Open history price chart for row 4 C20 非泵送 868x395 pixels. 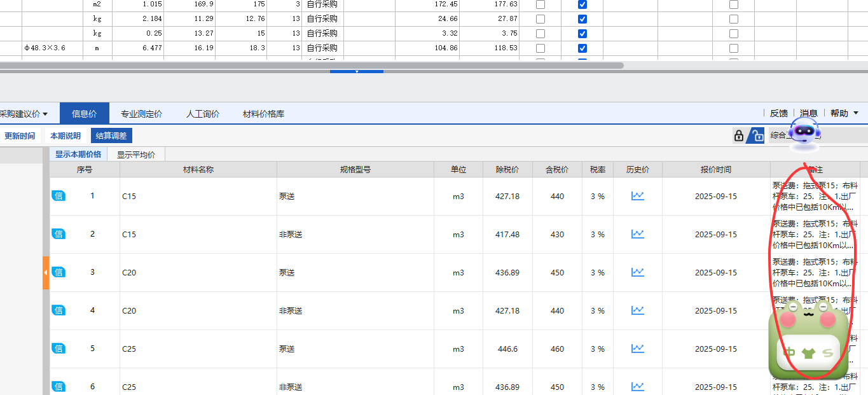(637, 310)
